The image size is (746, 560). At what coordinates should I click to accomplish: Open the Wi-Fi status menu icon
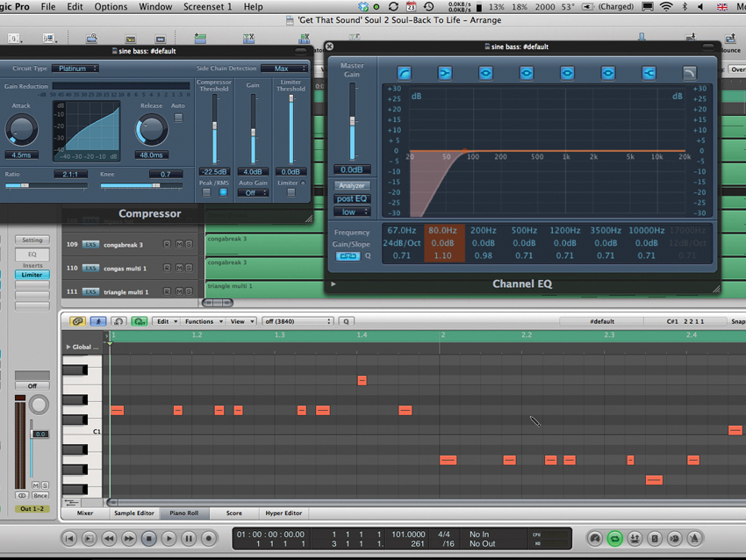coord(666,7)
